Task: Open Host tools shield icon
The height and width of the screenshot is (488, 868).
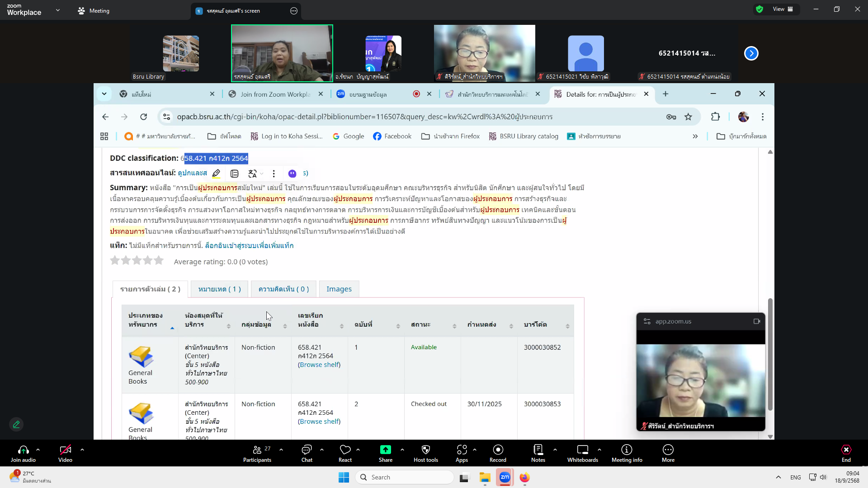Action: pyautogui.click(x=426, y=453)
